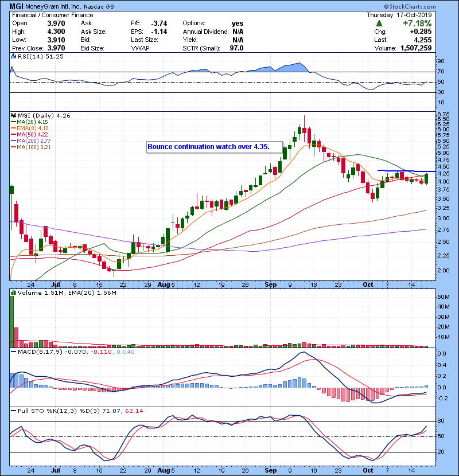Select the MA(20) 4.15 legend entry
459x476 pixels.
(29, 122)
